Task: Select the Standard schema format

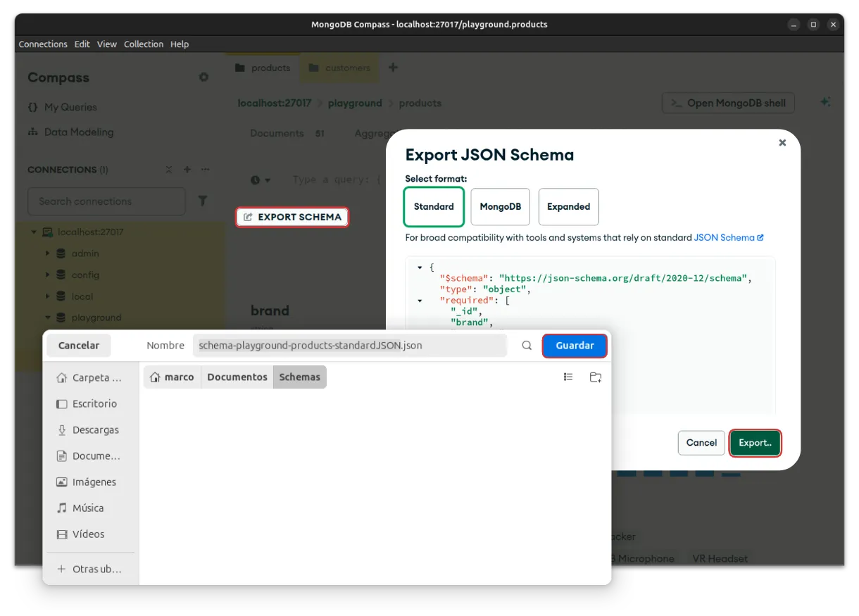Action: [434, 206]
